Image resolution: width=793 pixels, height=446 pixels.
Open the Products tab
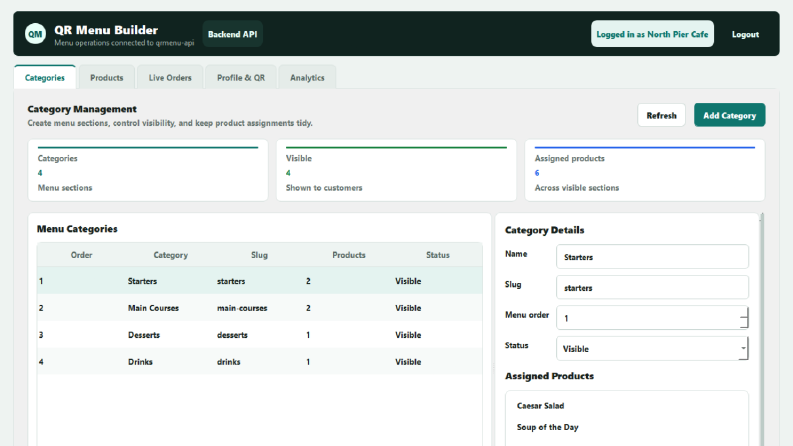point(107,77)
